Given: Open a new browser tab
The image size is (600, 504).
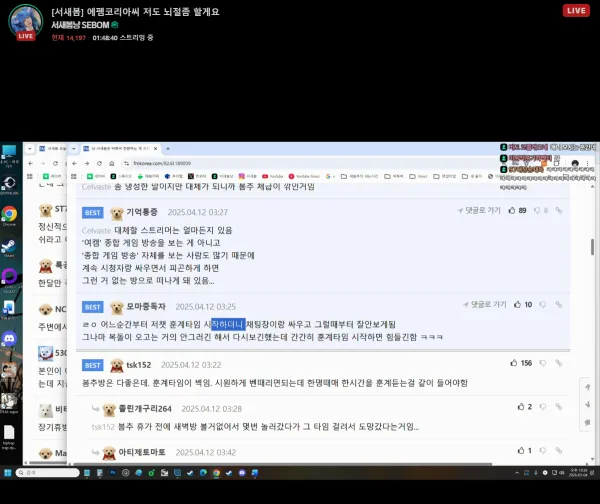Looking at the screenshot, I should (x=168, y=148).
